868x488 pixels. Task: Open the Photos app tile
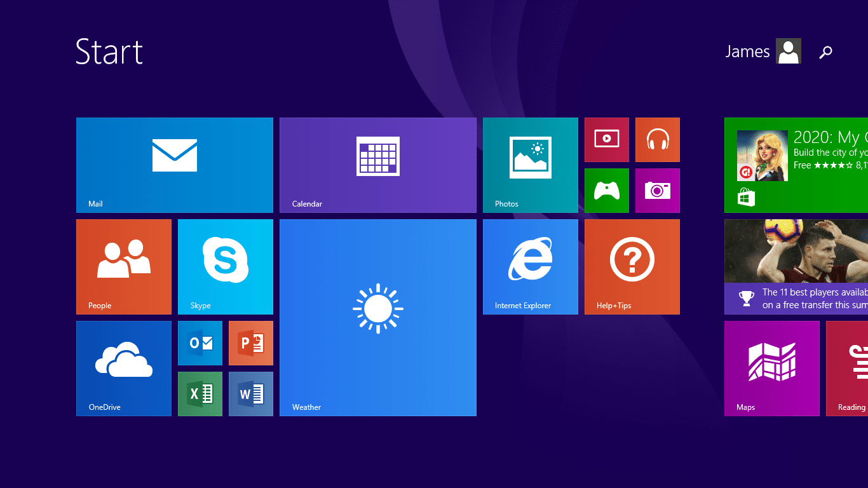(x=530, y=165)
